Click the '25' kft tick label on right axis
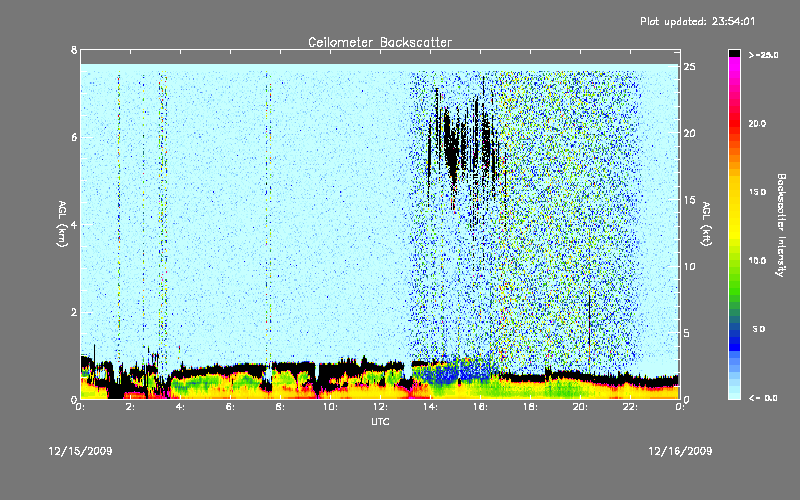The image size is (800, 500). tap(689, 67)
